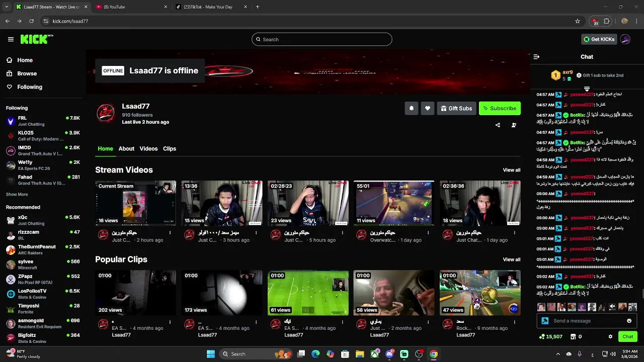Select the channel Home tab
Viewport: 644px width, 362px height.
(x=105, y=149)
